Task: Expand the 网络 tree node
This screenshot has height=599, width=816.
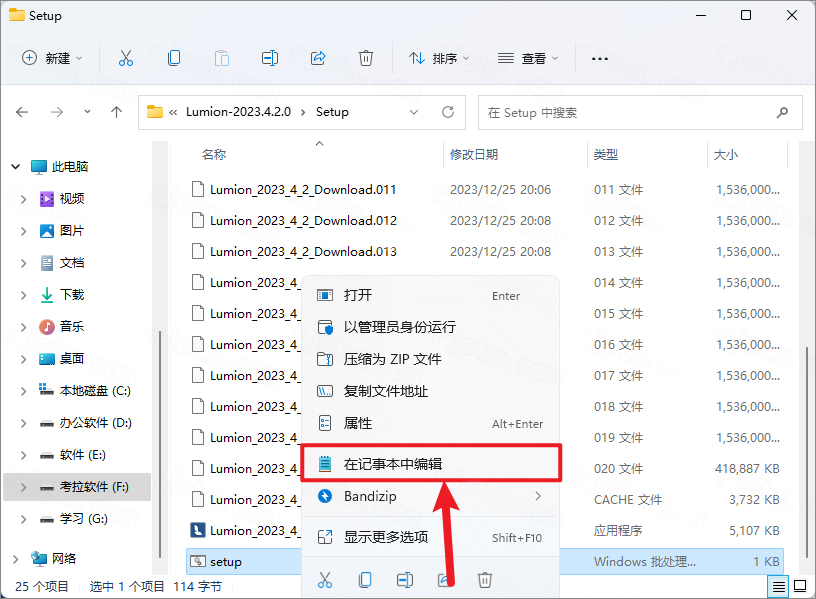Action: [x=16, y=559]
